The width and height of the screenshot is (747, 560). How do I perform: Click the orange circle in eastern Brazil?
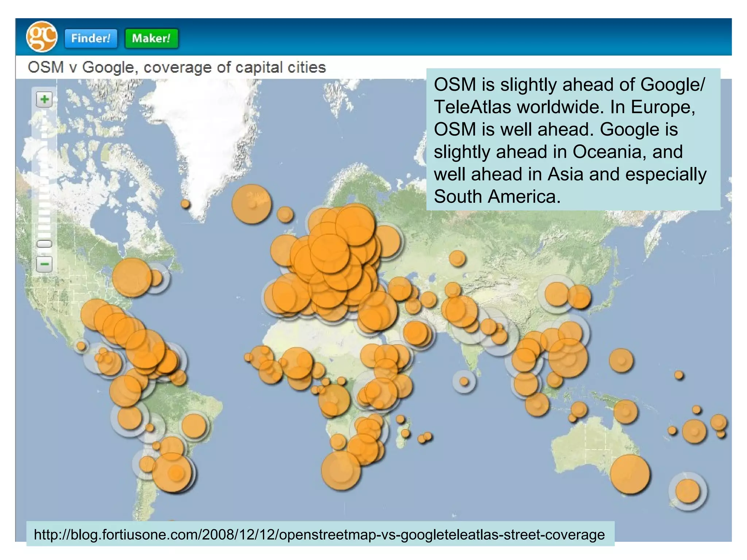pos(194,425)
